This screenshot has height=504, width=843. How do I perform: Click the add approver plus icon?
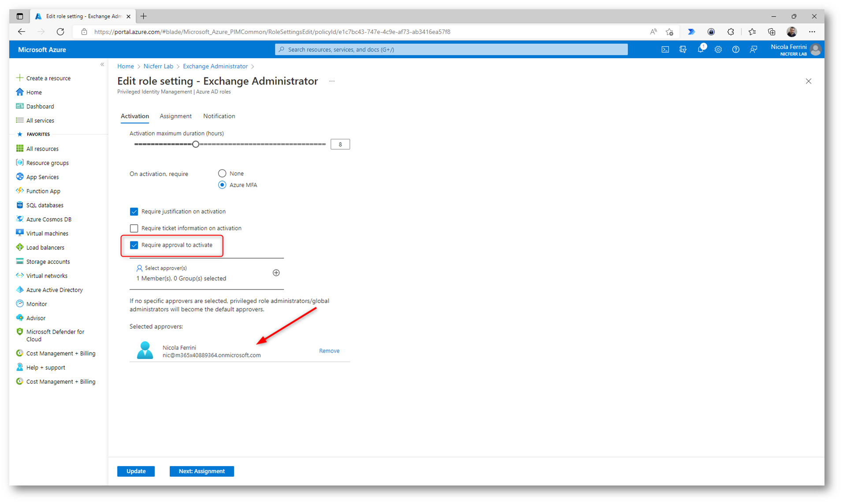coord(276,273)
